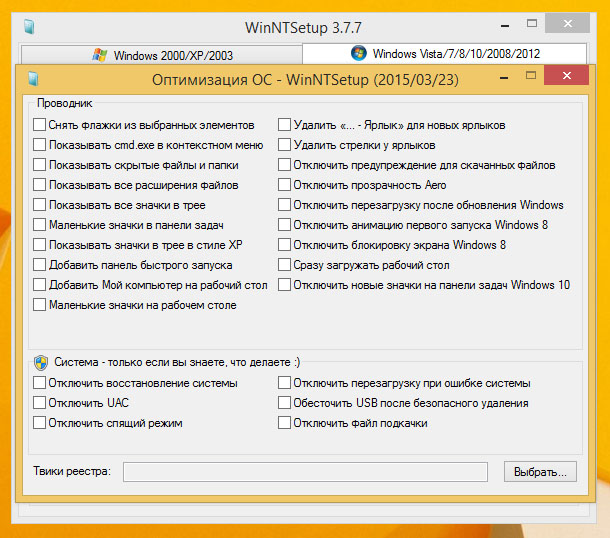
Task: Click the Твики реестра: label
Action: [72, 471]
